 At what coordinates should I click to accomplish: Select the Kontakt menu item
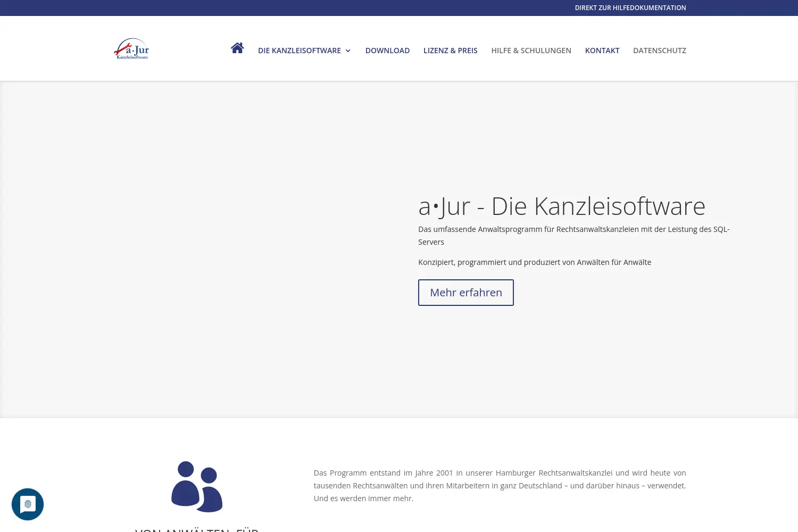(x=602, y=51)
